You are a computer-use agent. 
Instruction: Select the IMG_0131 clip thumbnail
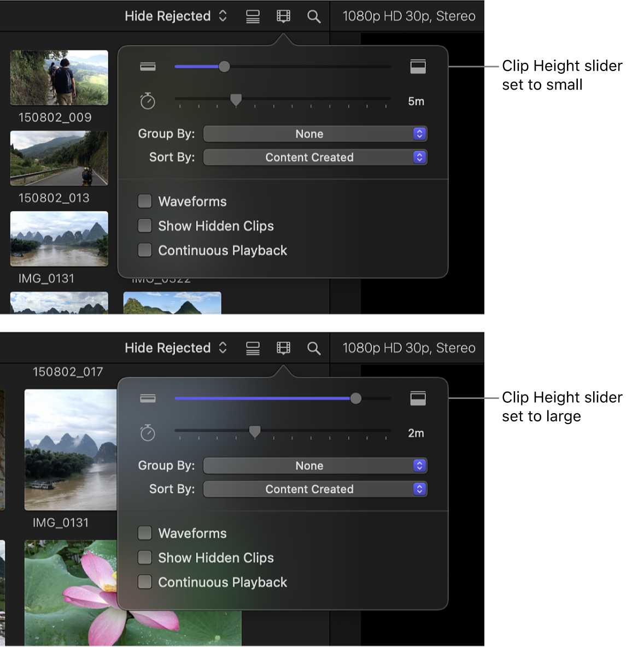coord(58,239)
